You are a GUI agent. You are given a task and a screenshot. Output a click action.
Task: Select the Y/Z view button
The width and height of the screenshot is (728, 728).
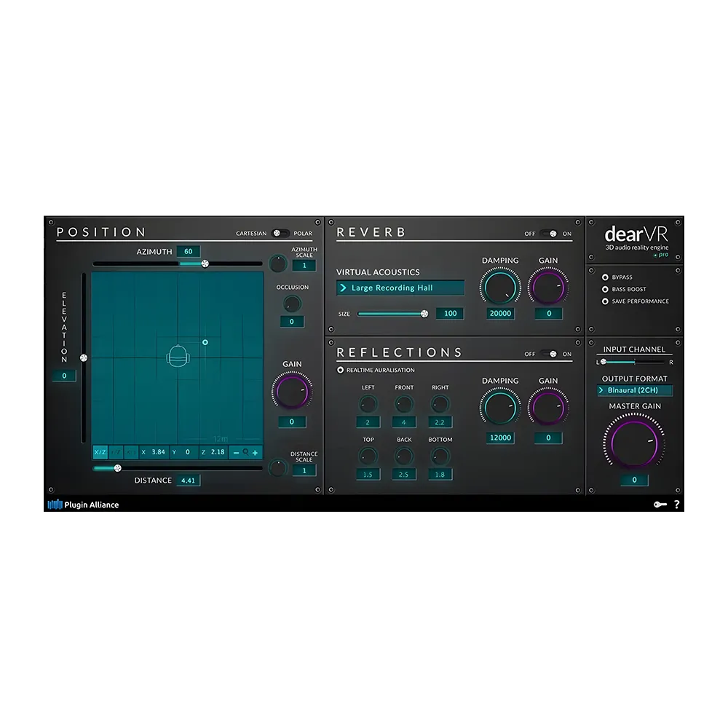point(116,452)
